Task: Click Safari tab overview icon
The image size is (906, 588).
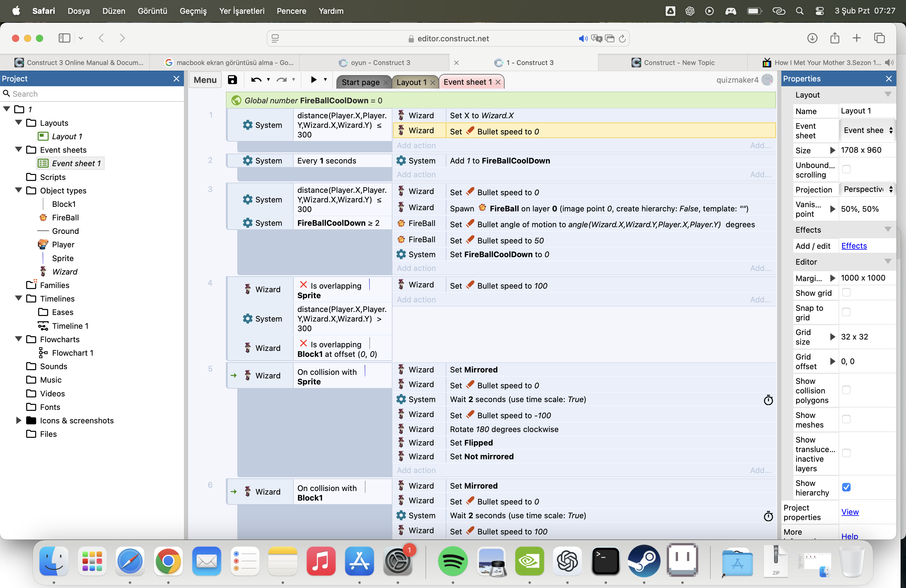Action: tap(879, 38)
